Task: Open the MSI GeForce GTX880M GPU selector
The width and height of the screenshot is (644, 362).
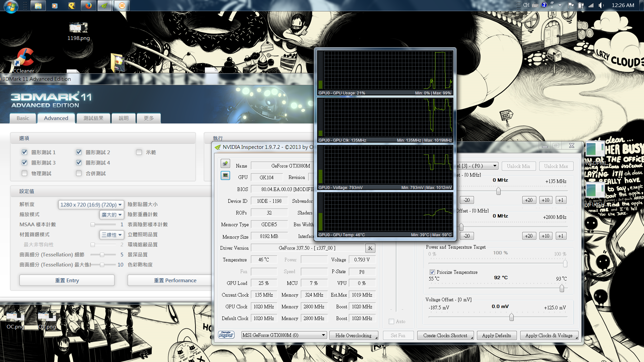Action: (284, 335)
